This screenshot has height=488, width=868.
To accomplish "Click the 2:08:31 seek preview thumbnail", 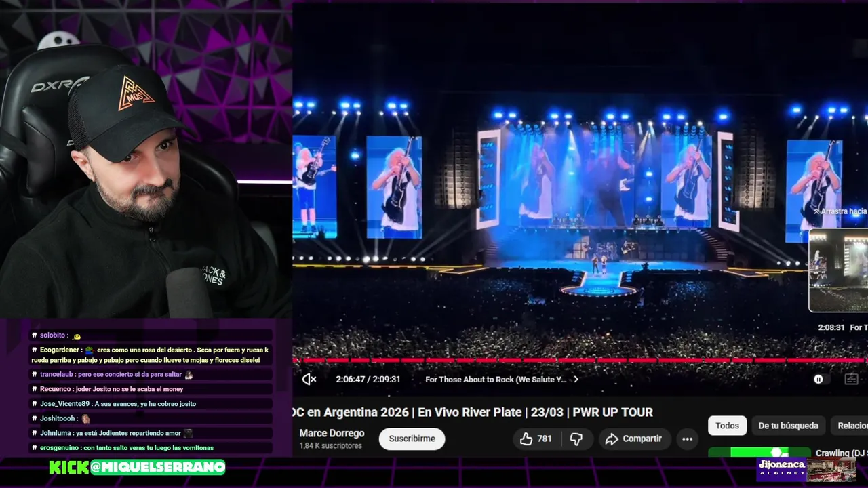I will pos(838,270).
